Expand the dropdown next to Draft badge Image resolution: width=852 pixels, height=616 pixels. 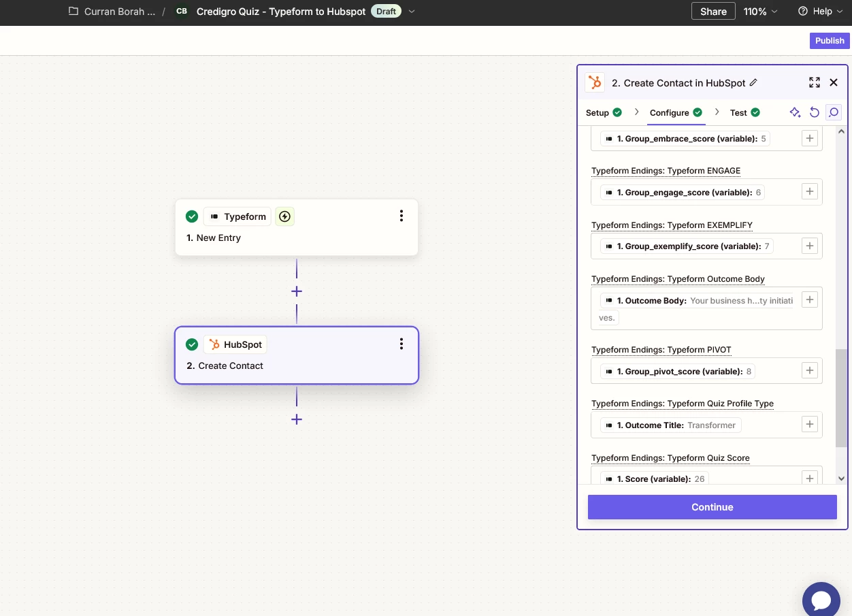[x=412, y=12]
